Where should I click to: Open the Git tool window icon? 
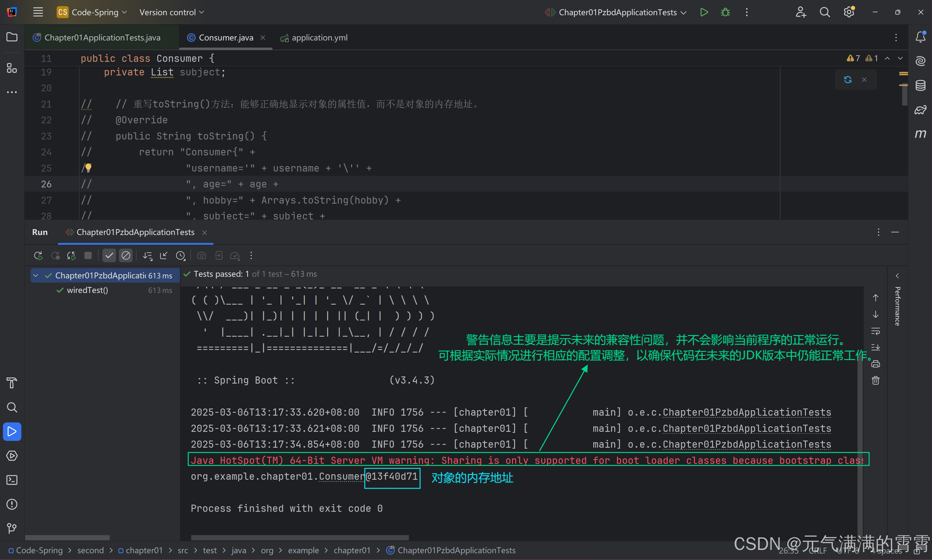tap(12, 528)
